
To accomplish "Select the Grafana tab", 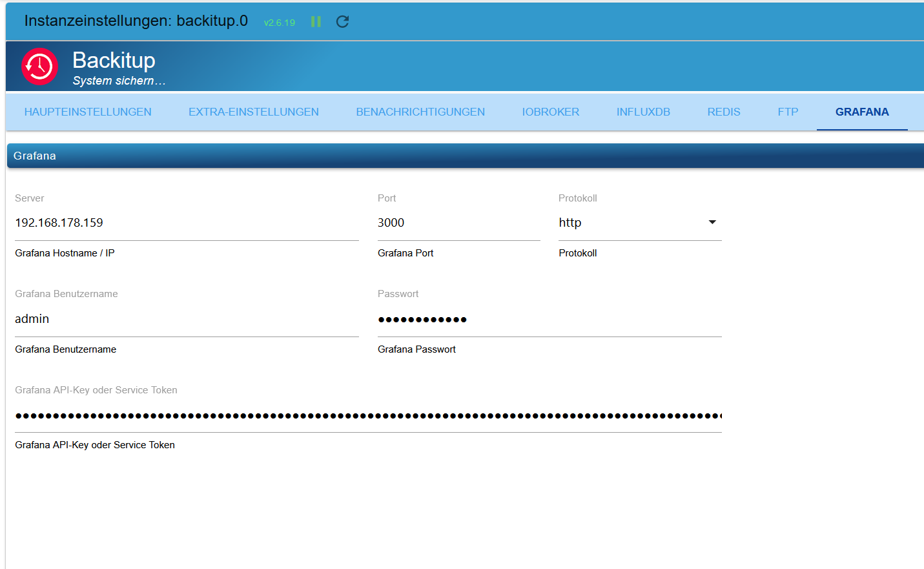I will tap(862, 112).
